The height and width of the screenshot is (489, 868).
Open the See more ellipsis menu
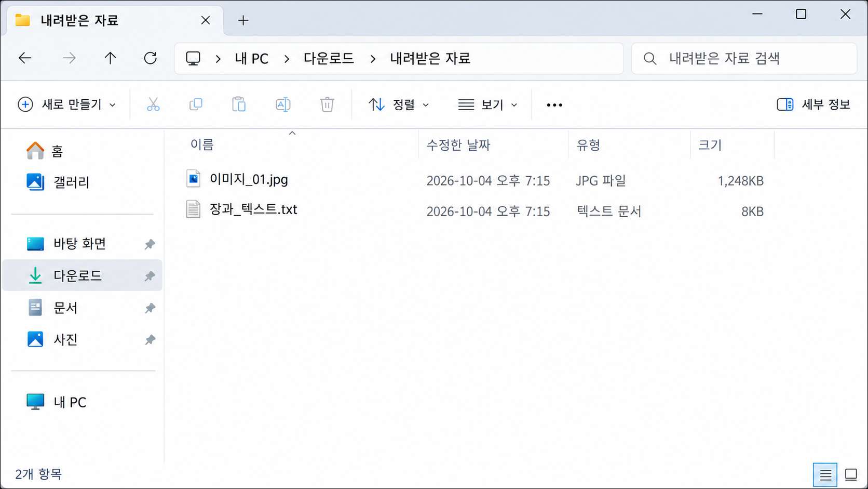(554, 105)
